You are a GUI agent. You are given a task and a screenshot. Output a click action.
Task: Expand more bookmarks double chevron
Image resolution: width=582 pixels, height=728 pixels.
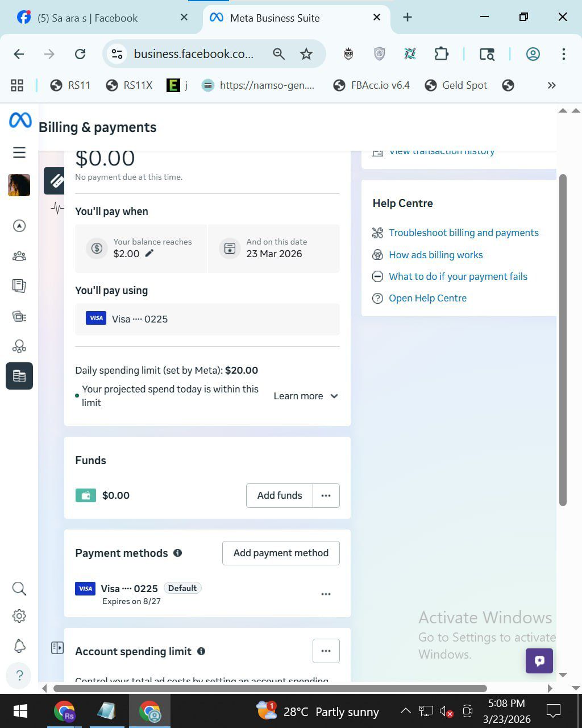(x=551, y=85)
